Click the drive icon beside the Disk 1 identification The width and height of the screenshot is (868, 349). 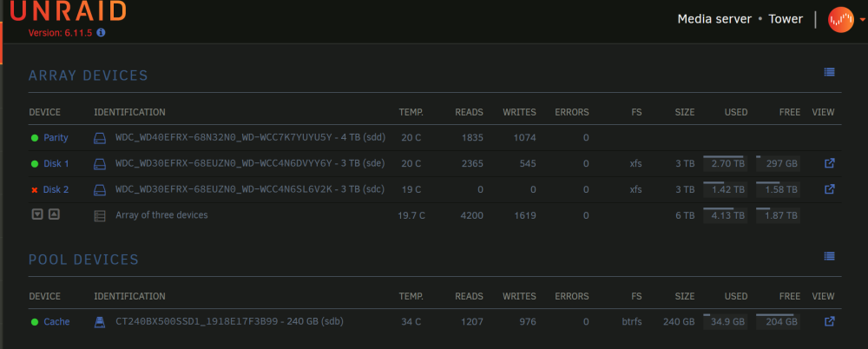[100, 164]
